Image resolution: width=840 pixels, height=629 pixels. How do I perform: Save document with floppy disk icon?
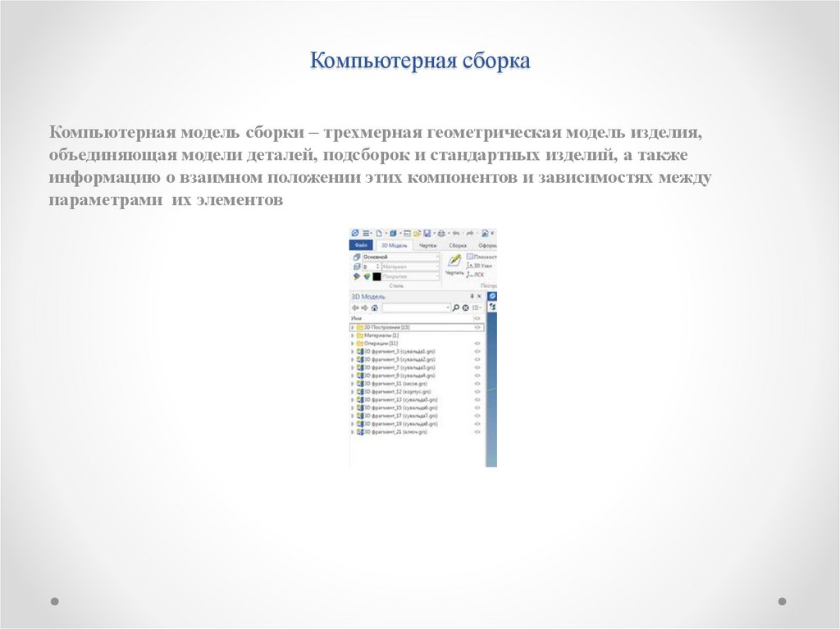pos(427,233)
